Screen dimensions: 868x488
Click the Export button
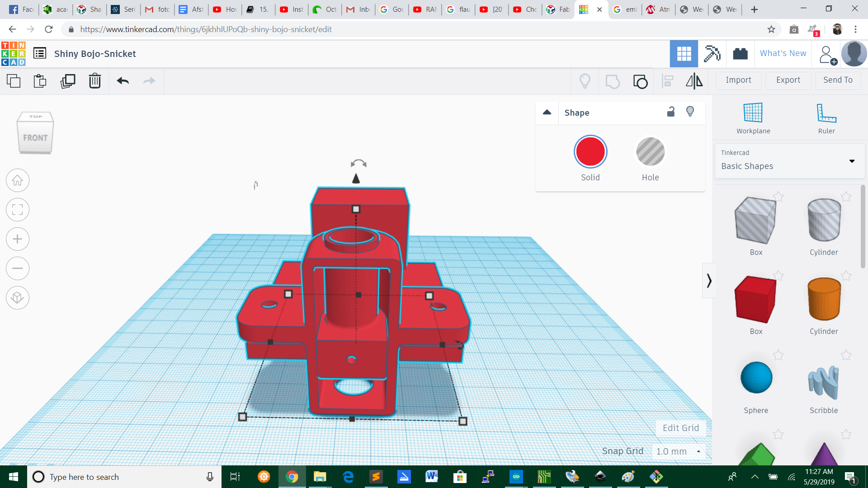(x=788, y=80)
